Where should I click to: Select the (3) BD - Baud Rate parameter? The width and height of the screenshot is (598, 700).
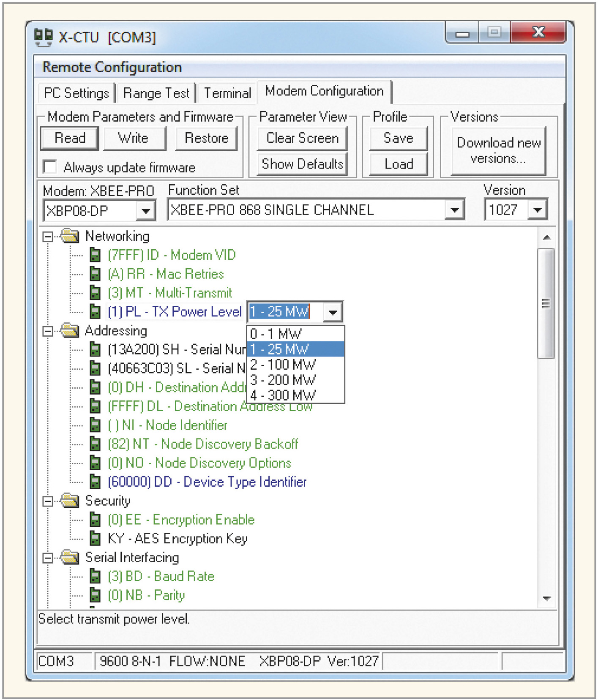pos(161,577)
